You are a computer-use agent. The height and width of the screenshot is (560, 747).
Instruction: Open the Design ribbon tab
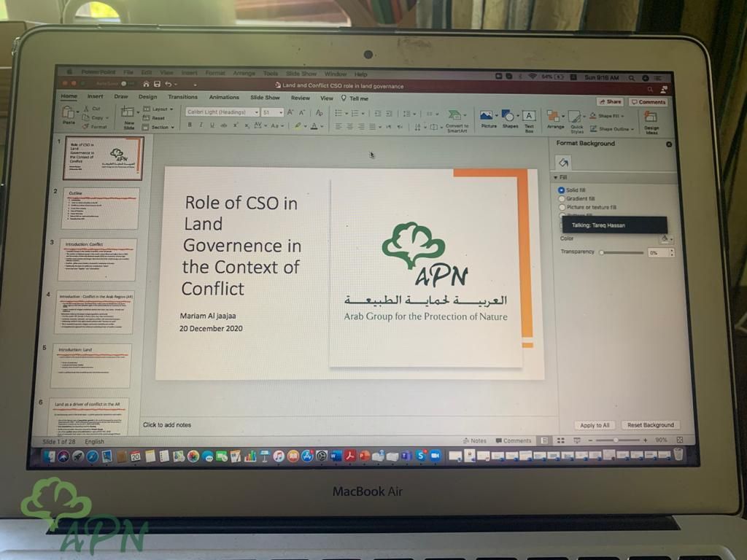point(147,97)
